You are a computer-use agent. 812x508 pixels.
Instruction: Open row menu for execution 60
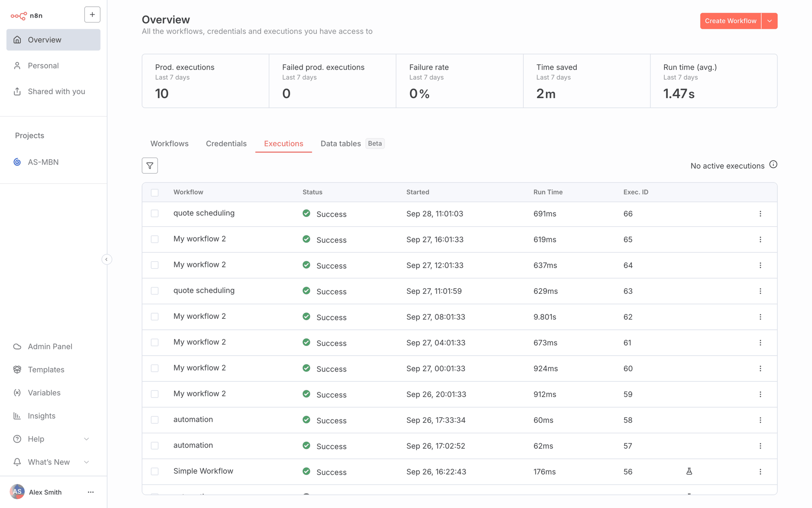coord(760,369)
